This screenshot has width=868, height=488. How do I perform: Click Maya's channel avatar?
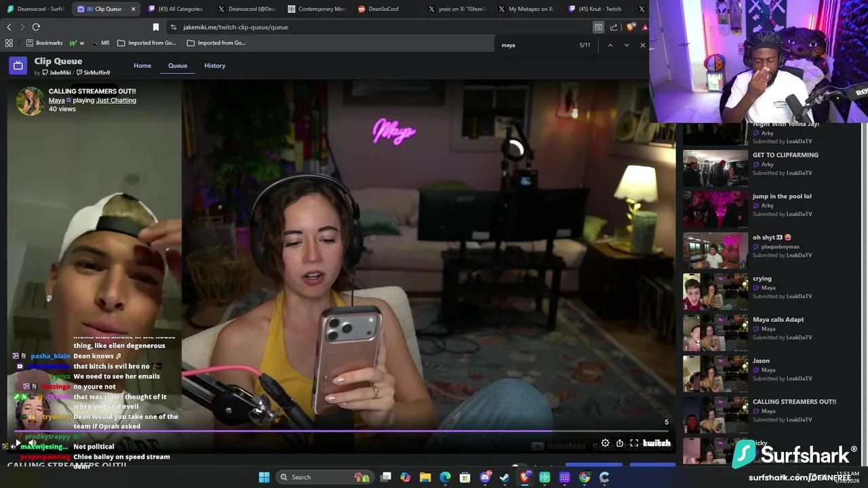[x=31, y=100]
